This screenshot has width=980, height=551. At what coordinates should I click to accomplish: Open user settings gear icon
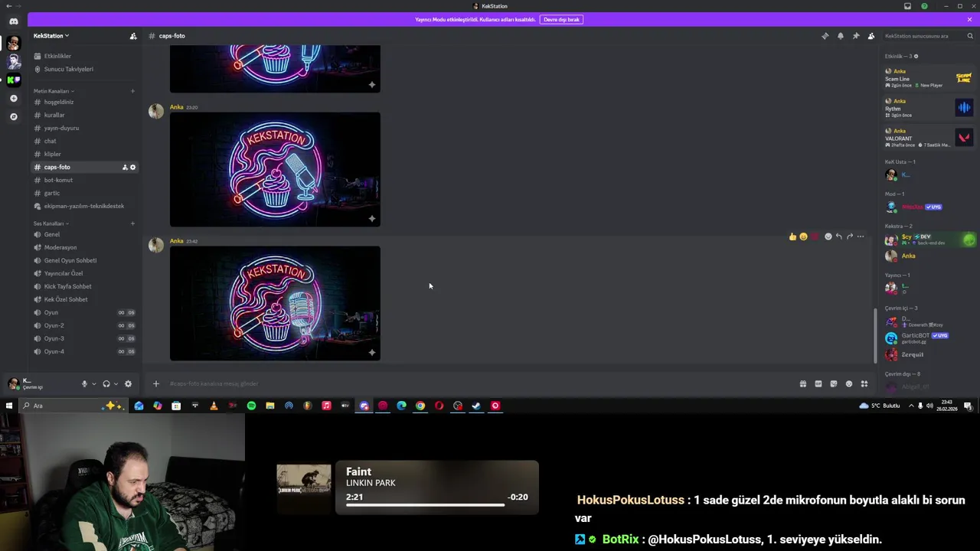pos(128,384)
